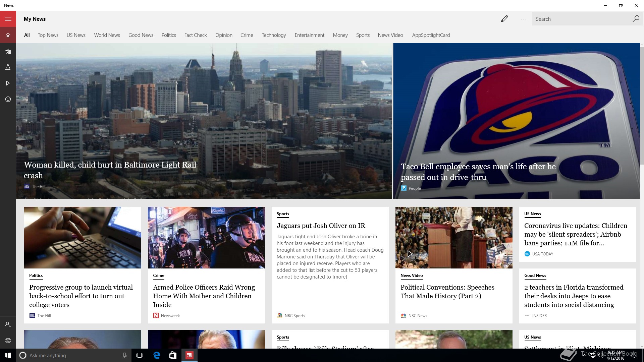Click the page scrollbar up arrow
This screenshot has width=644, height=362.
point(642,45)
